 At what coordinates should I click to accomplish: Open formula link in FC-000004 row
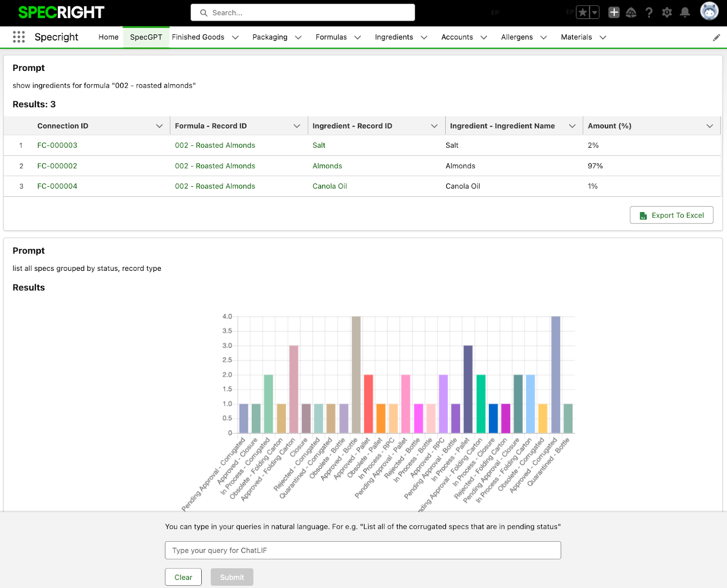pyautogui.click(x=215, y=186)
